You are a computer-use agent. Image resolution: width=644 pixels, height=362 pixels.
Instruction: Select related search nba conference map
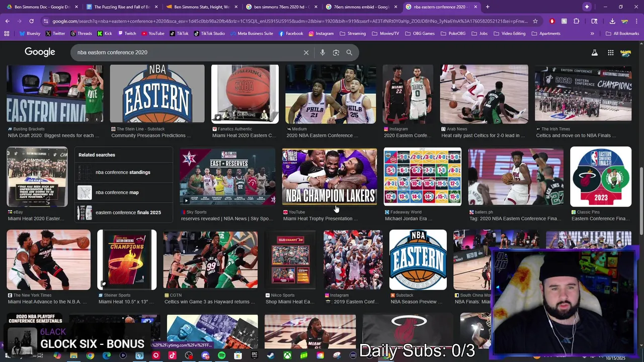coord(123,193)
